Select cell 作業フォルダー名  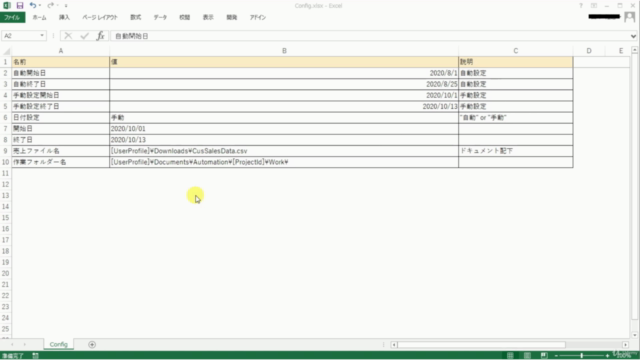point(60,162)
